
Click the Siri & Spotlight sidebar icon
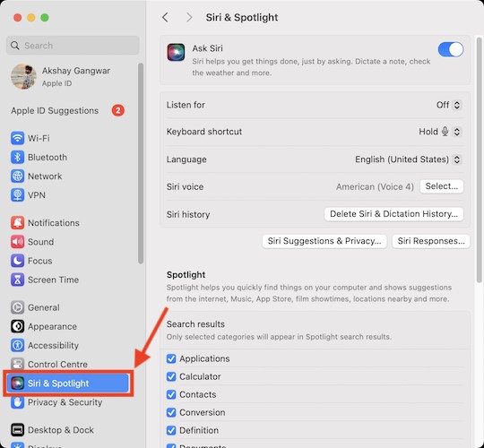coord(17,383)
